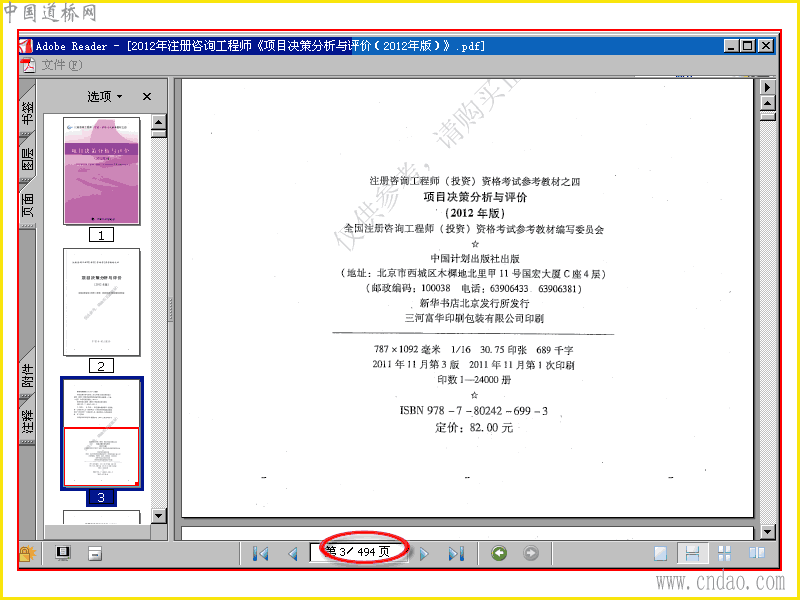Click thumbnail panel scroll down arrow
Screen dimensions: 800x600
(159, 516)
